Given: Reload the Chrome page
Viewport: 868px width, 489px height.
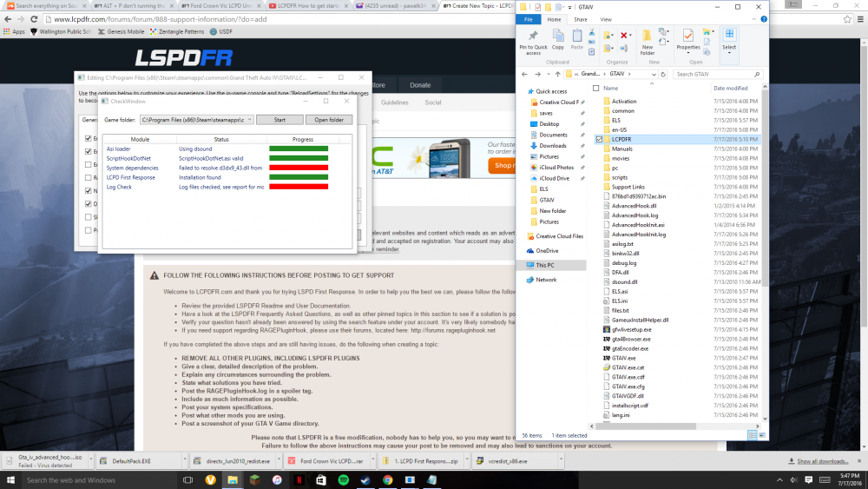Looking at the screenshot, I should click(x=34, y=19).
